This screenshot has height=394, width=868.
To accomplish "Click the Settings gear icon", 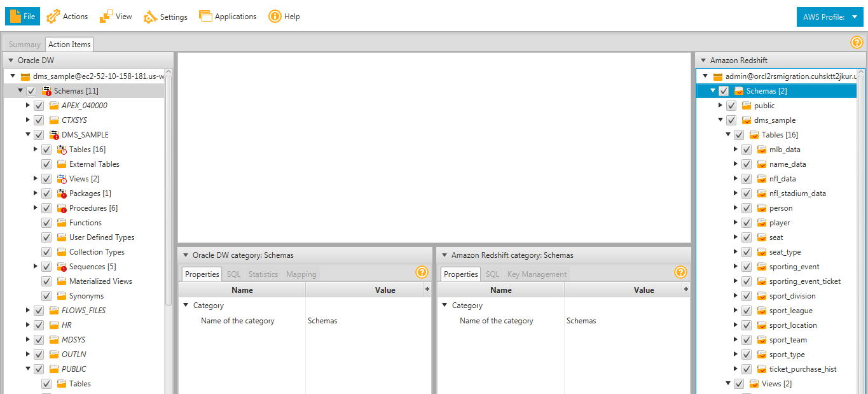I will (150, 17).
